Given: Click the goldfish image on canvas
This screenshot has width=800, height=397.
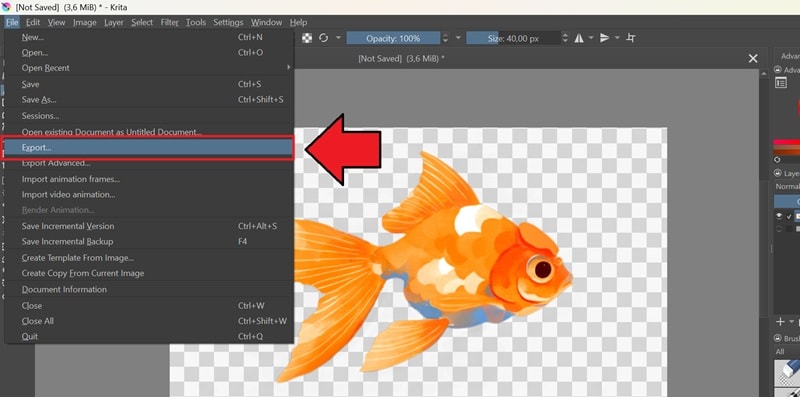Looking at the screenshot, I should click(x=433, y=265).
